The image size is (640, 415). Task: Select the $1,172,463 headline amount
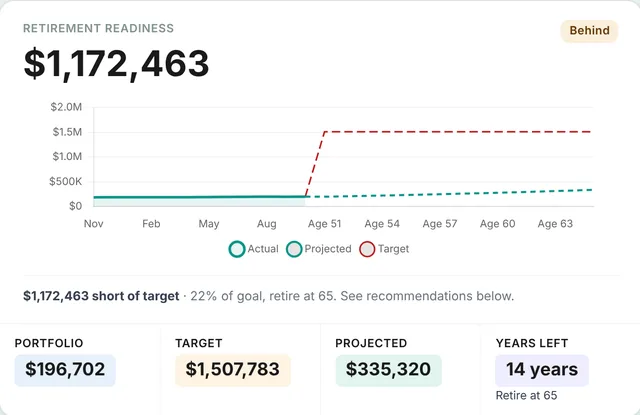(116, 63)
